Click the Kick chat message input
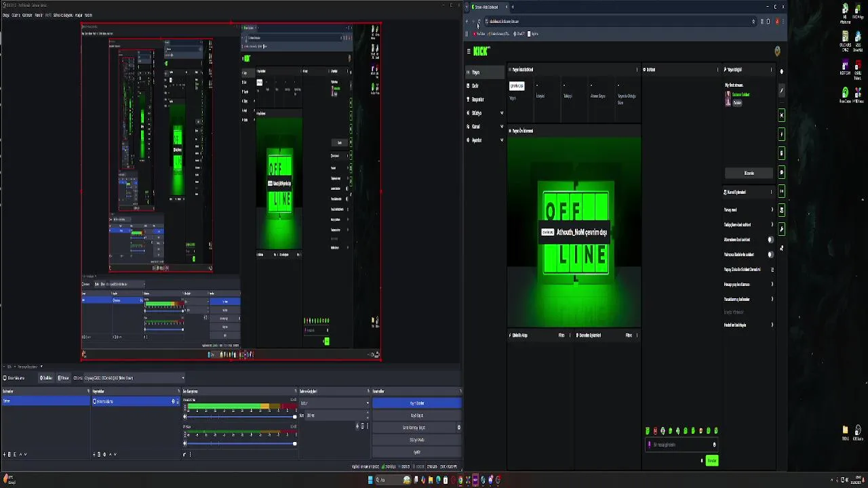868x488 pixels. (x=680, y=445)
